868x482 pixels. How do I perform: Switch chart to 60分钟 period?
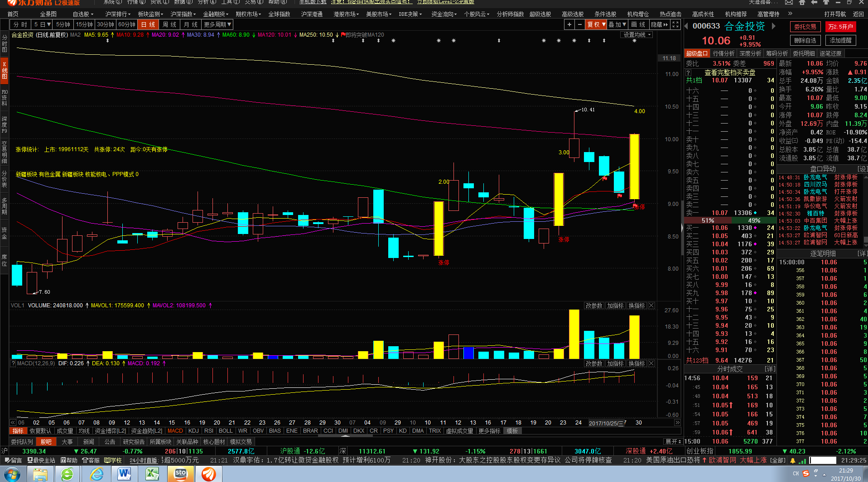[126, 24]
